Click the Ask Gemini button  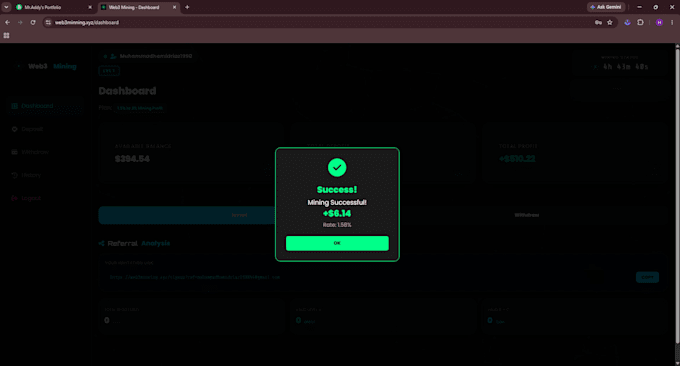[x=606, y=7]
